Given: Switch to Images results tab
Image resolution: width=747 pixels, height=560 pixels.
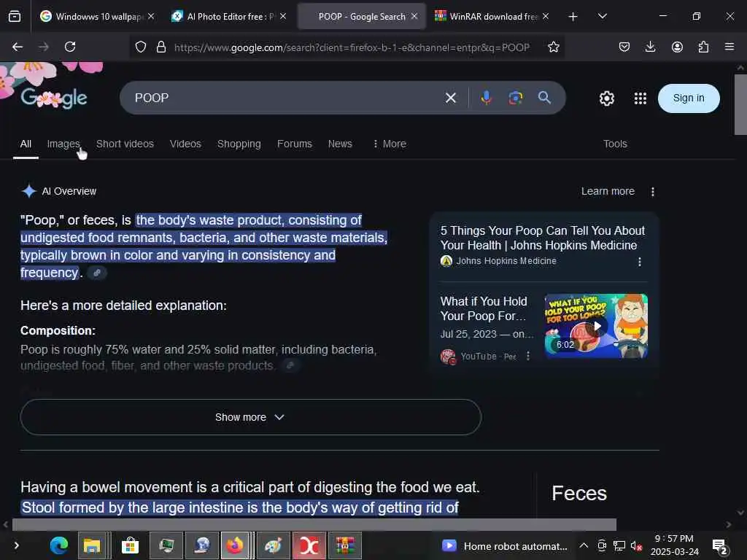Looking at the screenshot, I should (x=63, y=144).
